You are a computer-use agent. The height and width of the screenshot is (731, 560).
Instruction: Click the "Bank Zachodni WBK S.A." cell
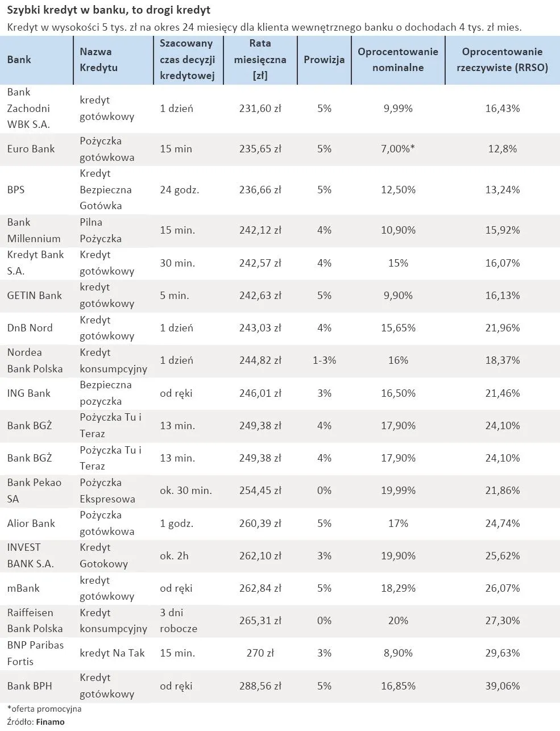[x=28, y=108]
